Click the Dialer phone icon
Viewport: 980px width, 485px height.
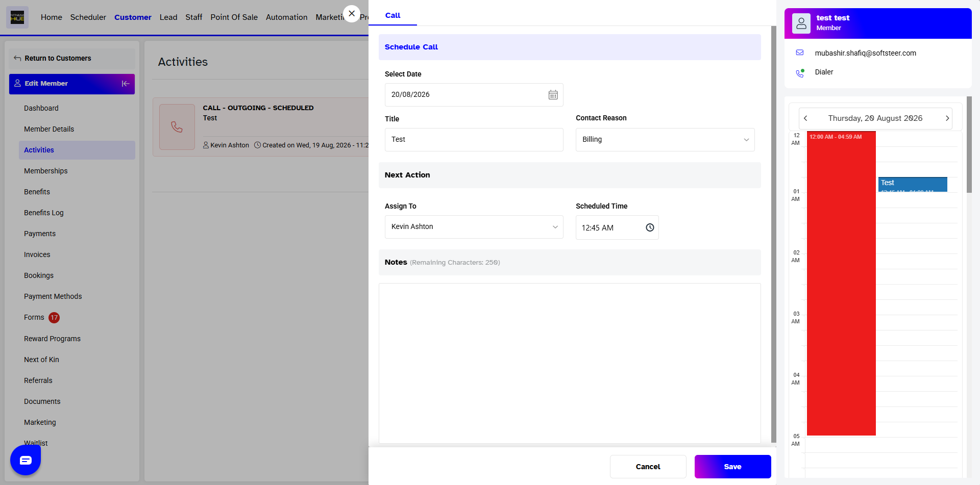click(x=800, y=73)
